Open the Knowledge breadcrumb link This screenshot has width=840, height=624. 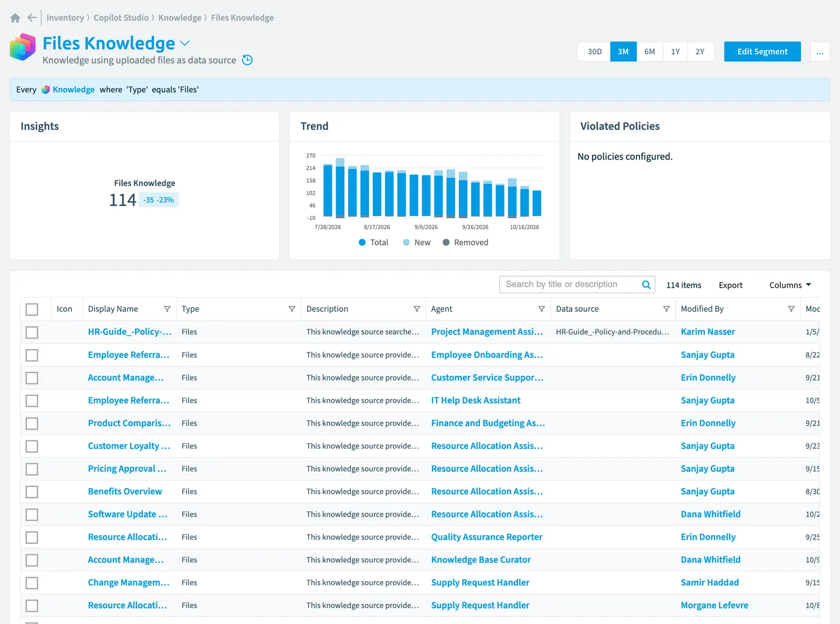180,18
